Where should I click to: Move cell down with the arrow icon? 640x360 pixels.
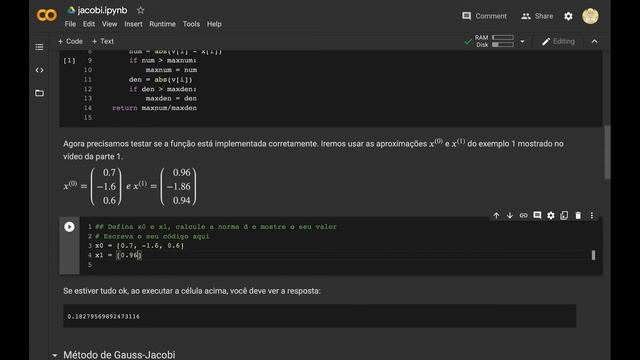click(510, 216)
